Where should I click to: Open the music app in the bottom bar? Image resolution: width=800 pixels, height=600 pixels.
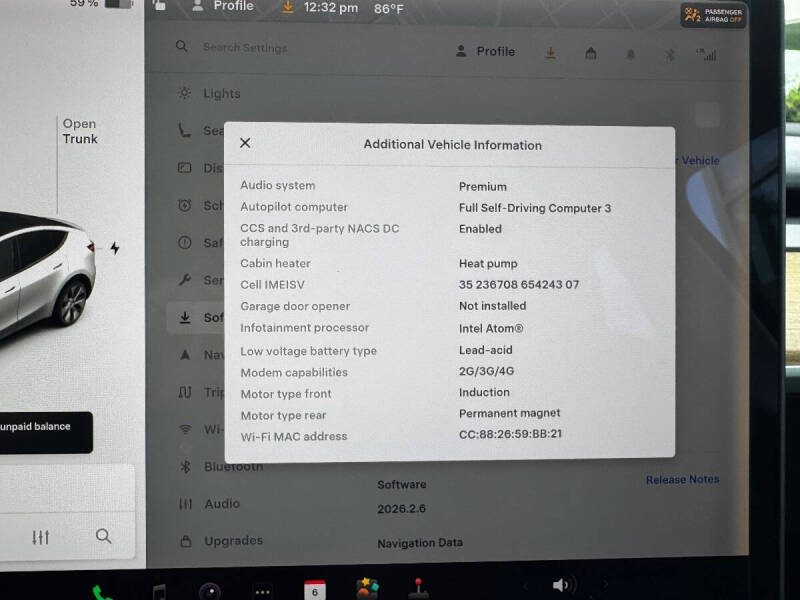(x=159, y=592)
